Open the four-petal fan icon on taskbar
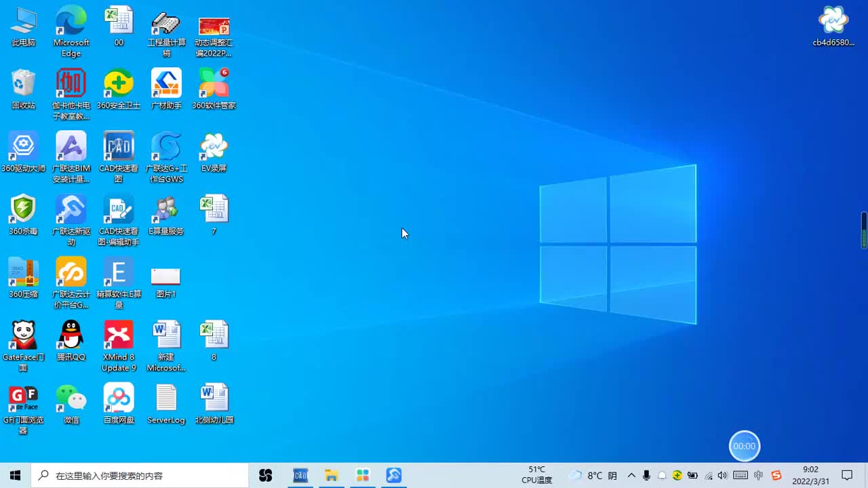The width and height of the screenshot is (868, 488). coord(265,475)
